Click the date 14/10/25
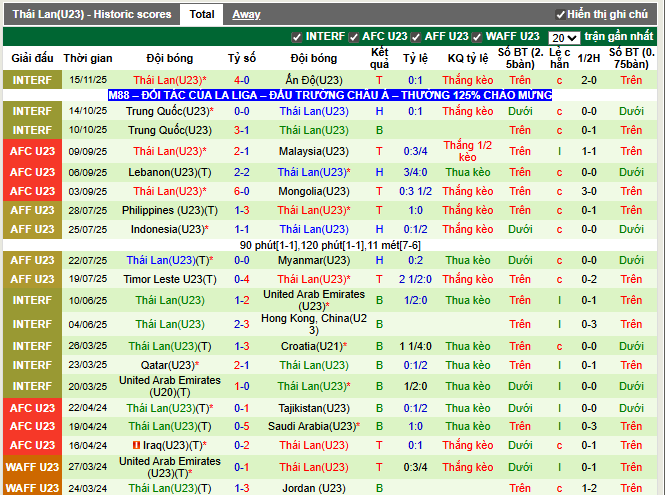Screen dimensions: 665x495 [x=88, y=111]
